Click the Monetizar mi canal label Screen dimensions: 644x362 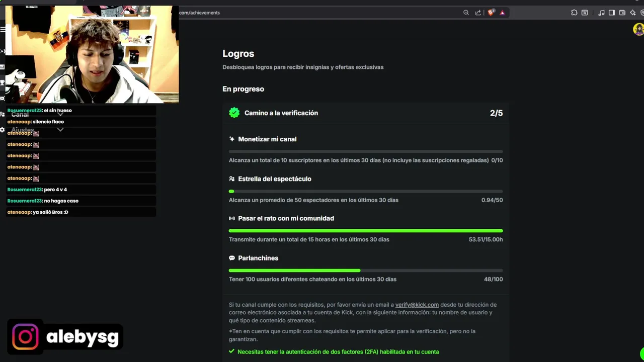click(x=267, y=139)
